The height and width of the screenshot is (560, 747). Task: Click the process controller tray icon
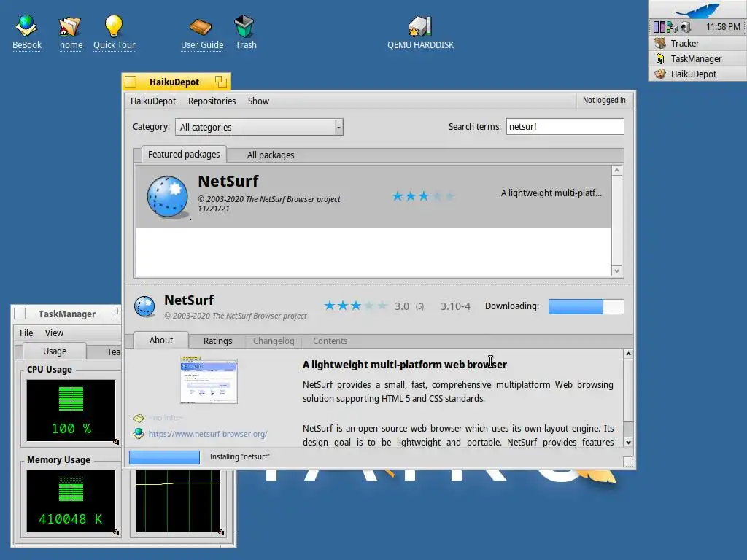659,27
